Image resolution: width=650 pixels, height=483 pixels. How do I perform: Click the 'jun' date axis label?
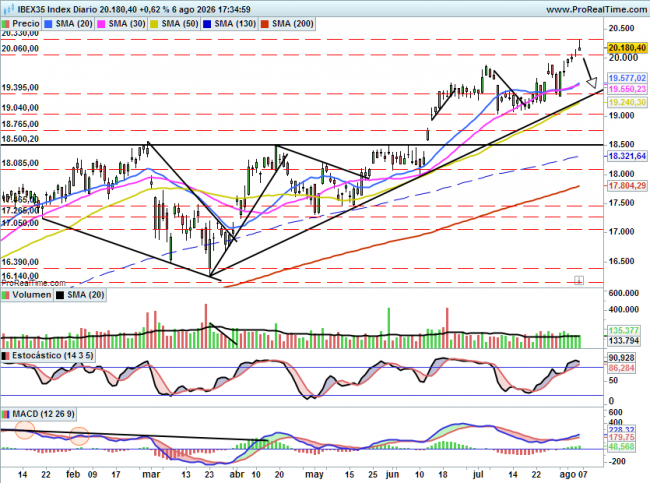pos(392,474)
